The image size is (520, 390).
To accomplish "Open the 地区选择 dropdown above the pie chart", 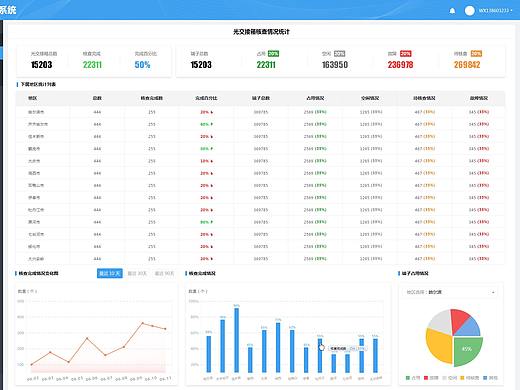I will coord(451,292).
